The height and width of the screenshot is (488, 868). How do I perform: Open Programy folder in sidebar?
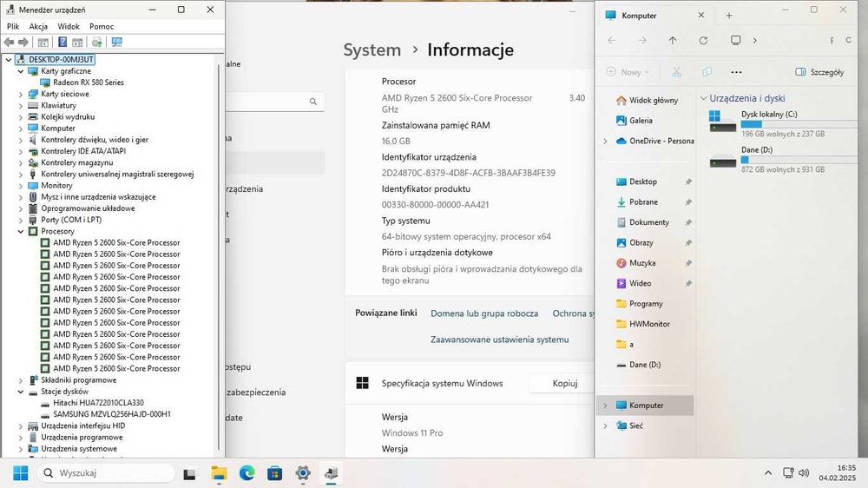point(646,304)
